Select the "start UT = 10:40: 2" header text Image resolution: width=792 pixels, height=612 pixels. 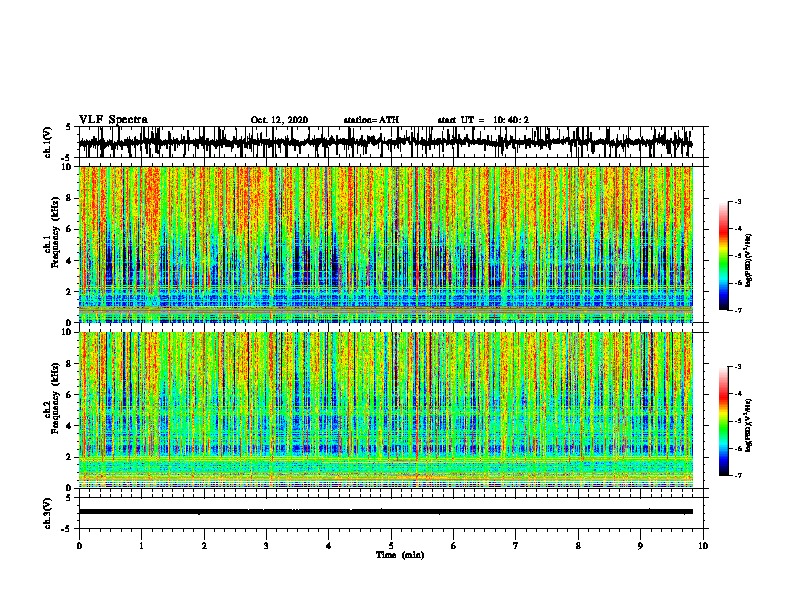(x=483, y=120)
